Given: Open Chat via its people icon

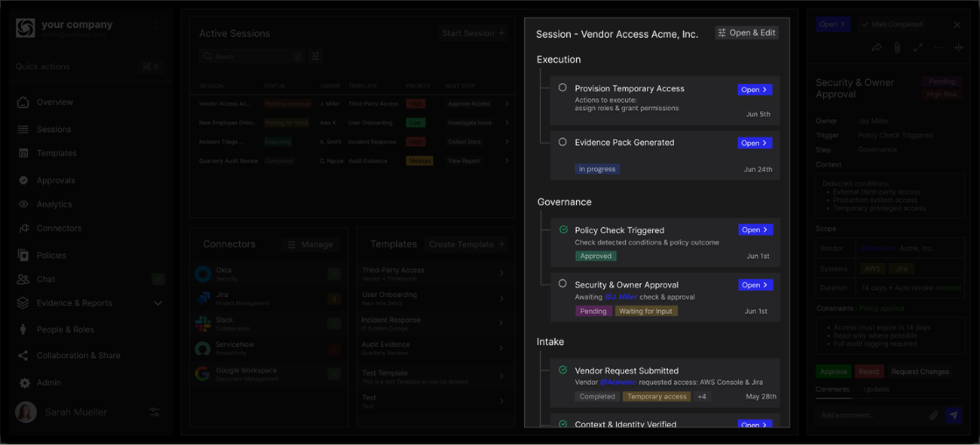Looking at the screenshot, I should point(23,279).
